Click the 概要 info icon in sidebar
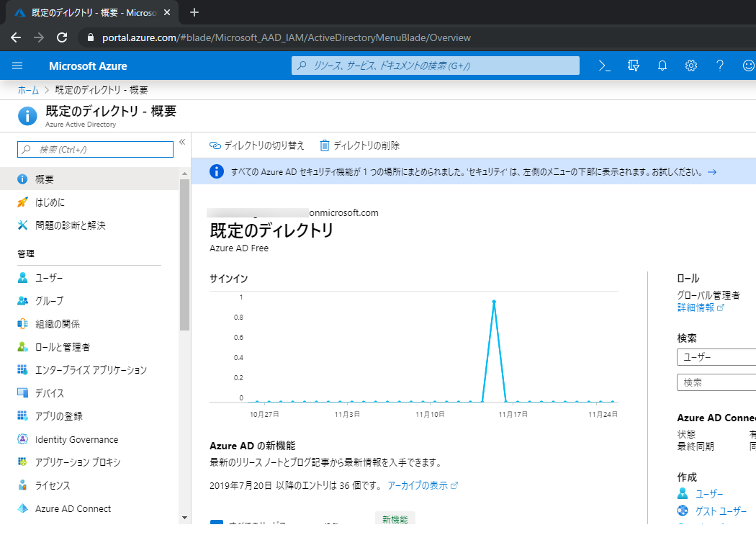This screenshot has height=553, width=756. [x=22, y=179]
